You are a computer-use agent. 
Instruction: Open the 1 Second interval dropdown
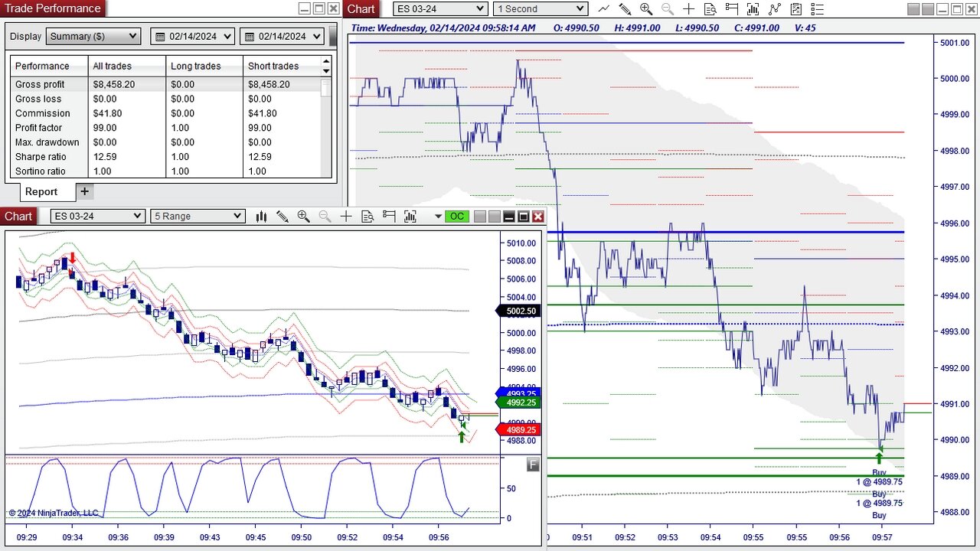540,9
